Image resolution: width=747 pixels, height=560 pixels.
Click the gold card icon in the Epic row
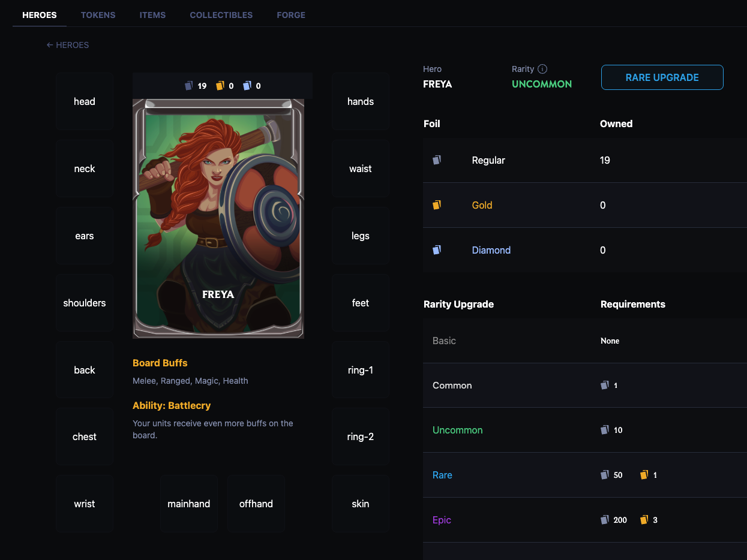pyautogui.click(x=644, y=520)
